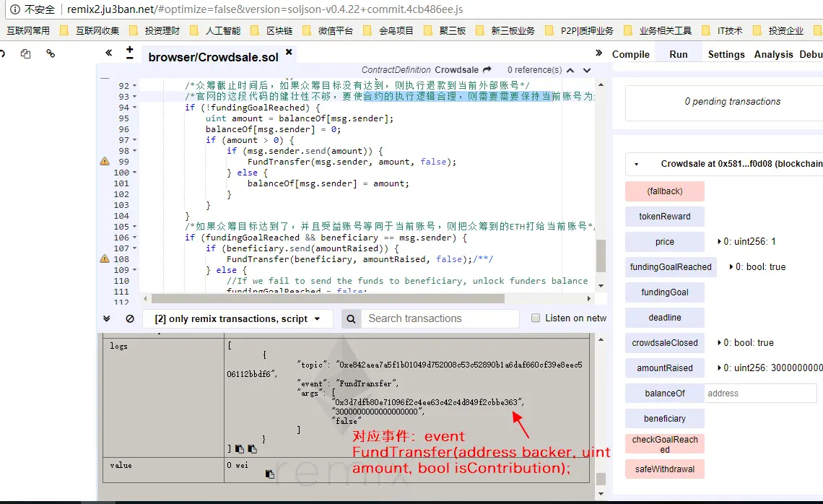Select the browser/Crowdsale.sol editor tab
This screenshot has width=823, height=504.
[213, 57]
